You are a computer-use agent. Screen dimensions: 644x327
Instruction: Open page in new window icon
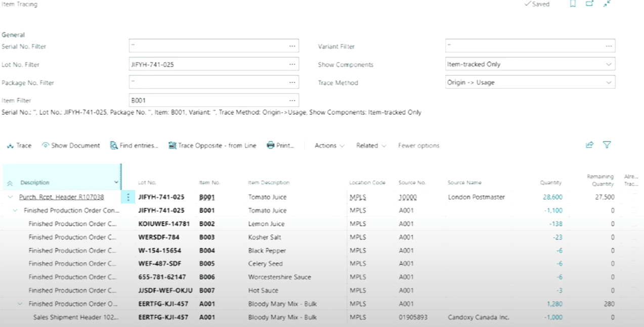[x=589, y=4]
